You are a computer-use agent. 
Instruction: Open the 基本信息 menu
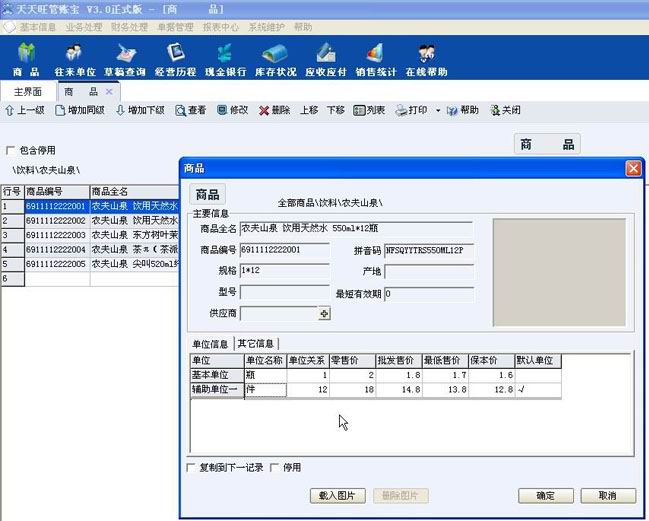coord(38,27)
